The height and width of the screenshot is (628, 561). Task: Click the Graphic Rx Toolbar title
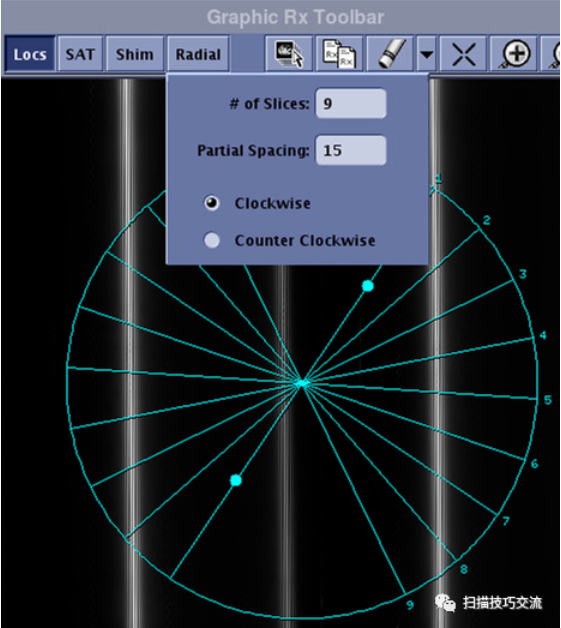[296, 17]
